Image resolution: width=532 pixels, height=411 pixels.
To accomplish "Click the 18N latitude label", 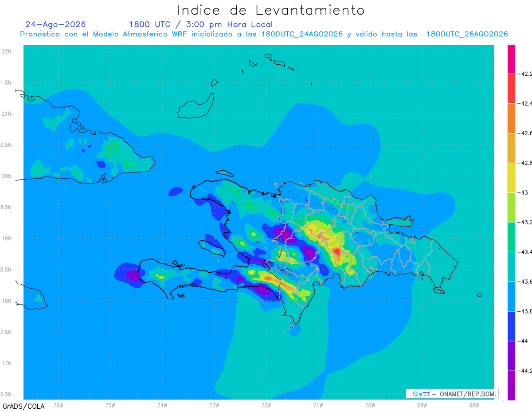I will click(7, 301).
